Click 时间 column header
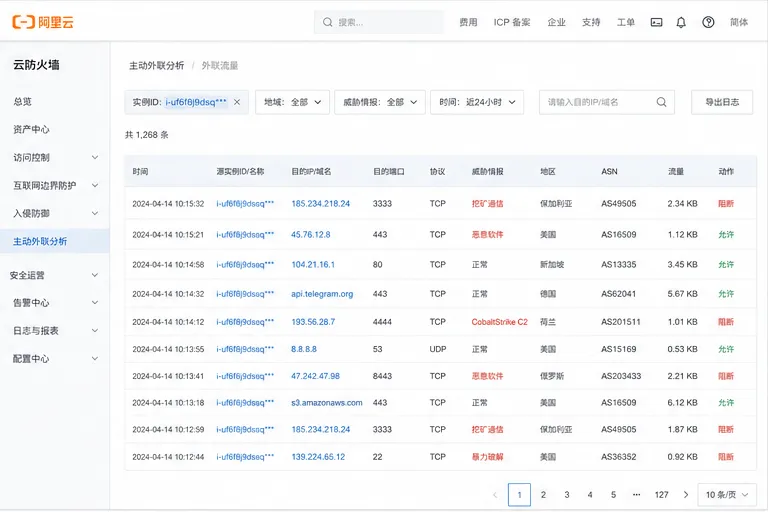Screen dimensions: 768x512 coord(140,171)
